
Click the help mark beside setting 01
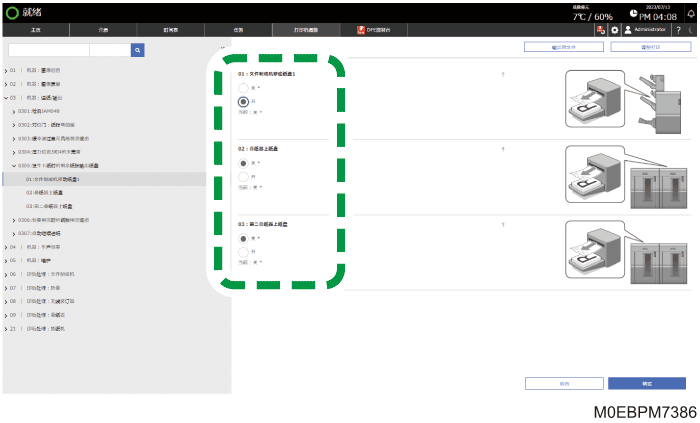[x=503, y=75]
